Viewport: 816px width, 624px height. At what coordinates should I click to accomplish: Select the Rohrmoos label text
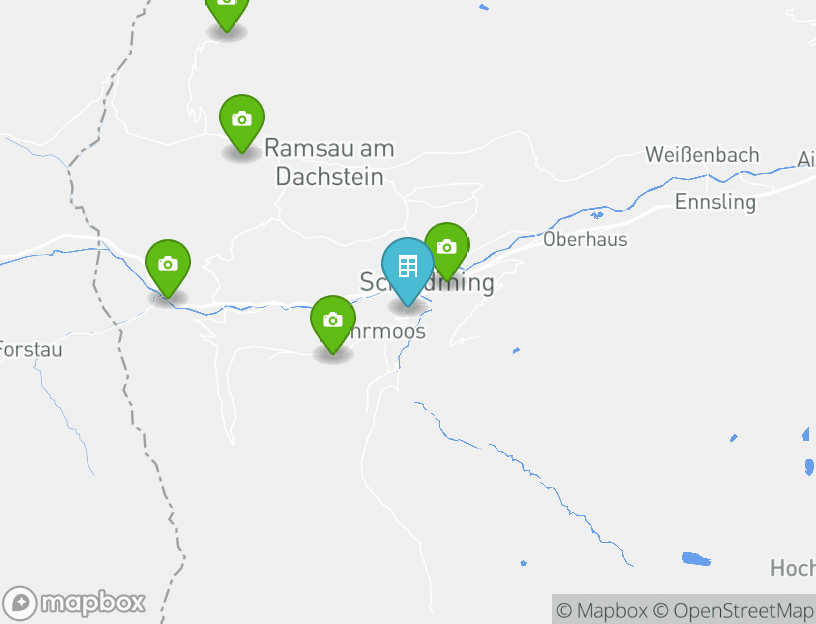pyautogui.click(x=387, y=331)
